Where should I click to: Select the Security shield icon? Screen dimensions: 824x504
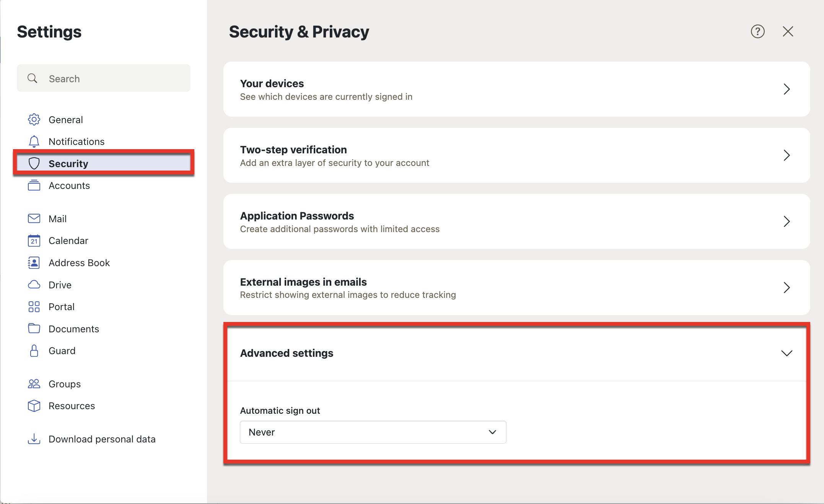click(x=34, y=163)
